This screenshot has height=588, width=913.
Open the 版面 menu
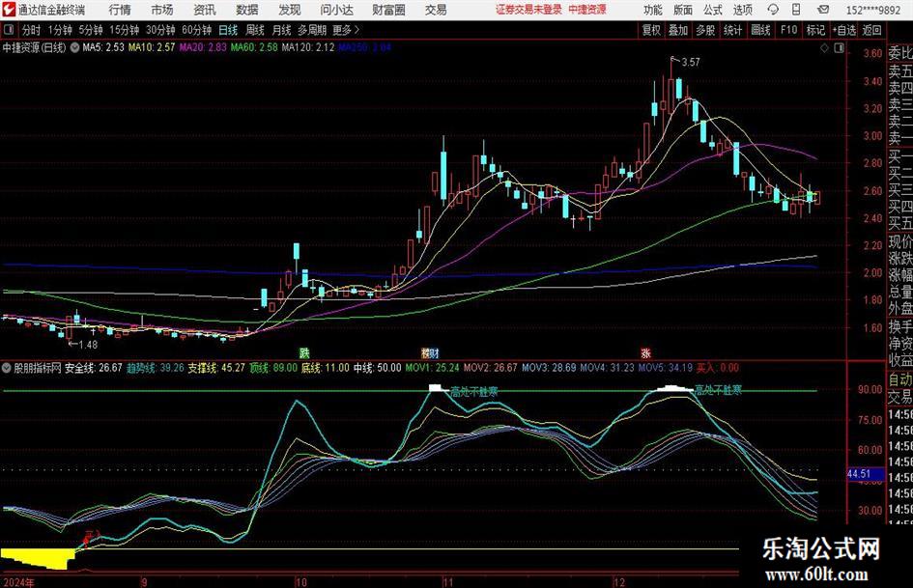[x=682, y=10]
